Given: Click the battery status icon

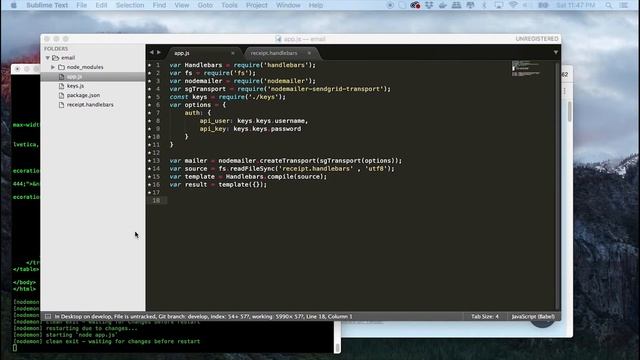Looking at the screenshot, I should 543,5.
